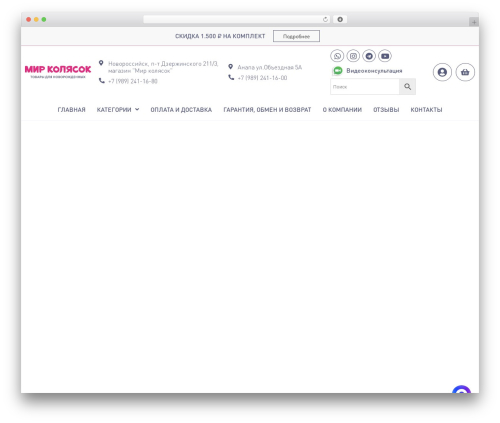The height and width of the screenshot is (423, 500).
Task: Click the Novorossiysk location pin icon
Action: point(101,63)
